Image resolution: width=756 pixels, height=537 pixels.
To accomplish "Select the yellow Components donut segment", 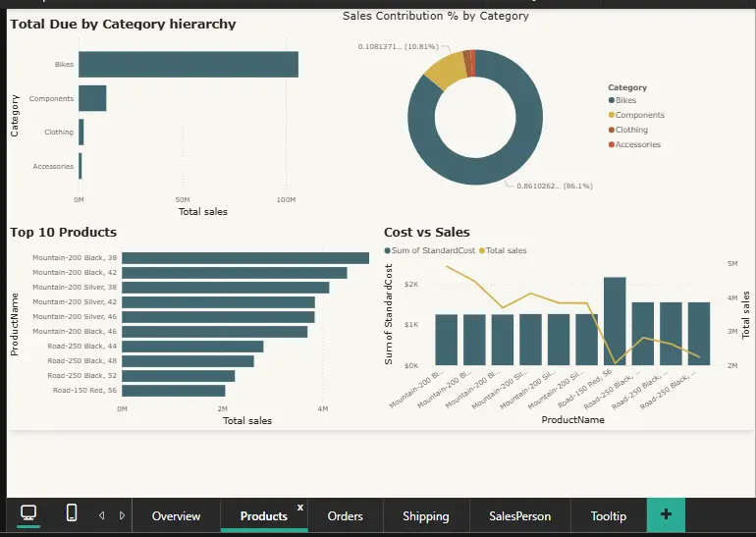I will click(x=445, y=71).
